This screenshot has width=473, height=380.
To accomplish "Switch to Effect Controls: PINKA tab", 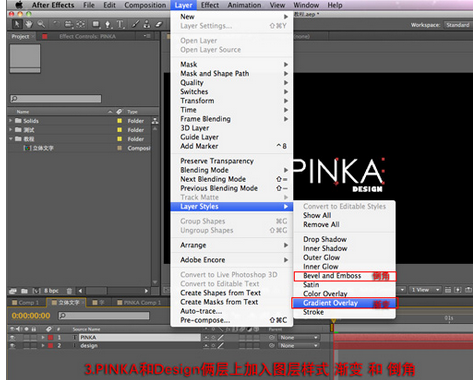I will pos(88,36).
